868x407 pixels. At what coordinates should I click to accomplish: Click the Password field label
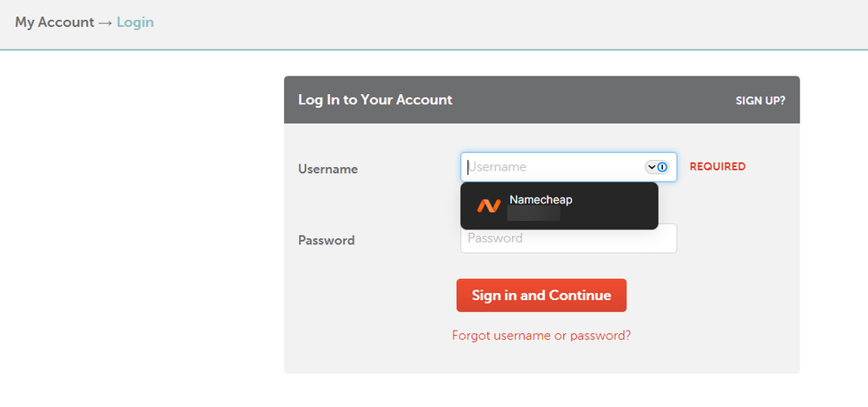click(326, 240)
